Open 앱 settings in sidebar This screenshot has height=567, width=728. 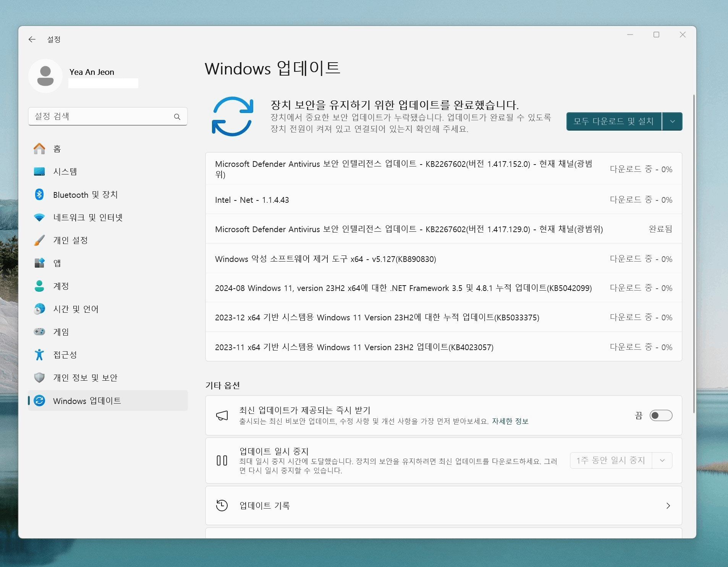(108, 263)
